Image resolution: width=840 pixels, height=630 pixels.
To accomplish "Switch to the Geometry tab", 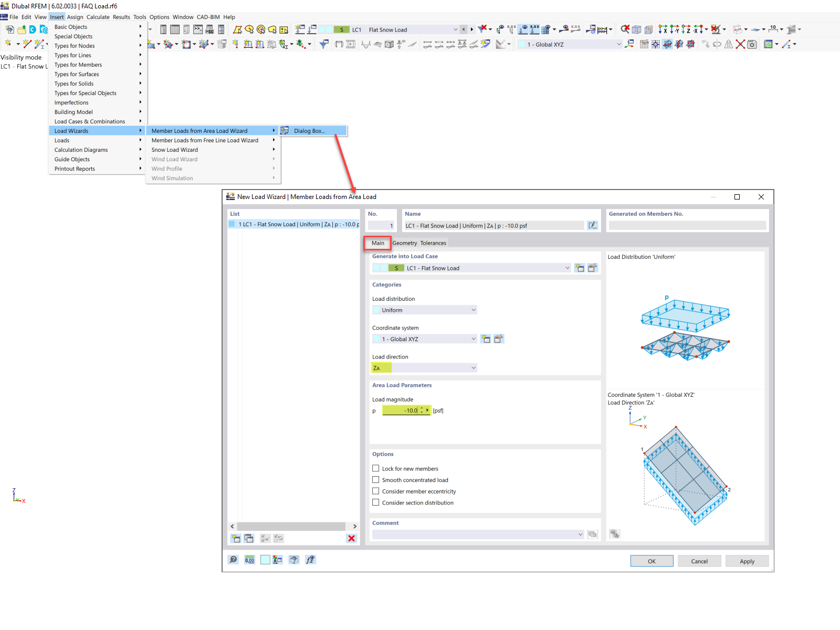I will point(404,243).
